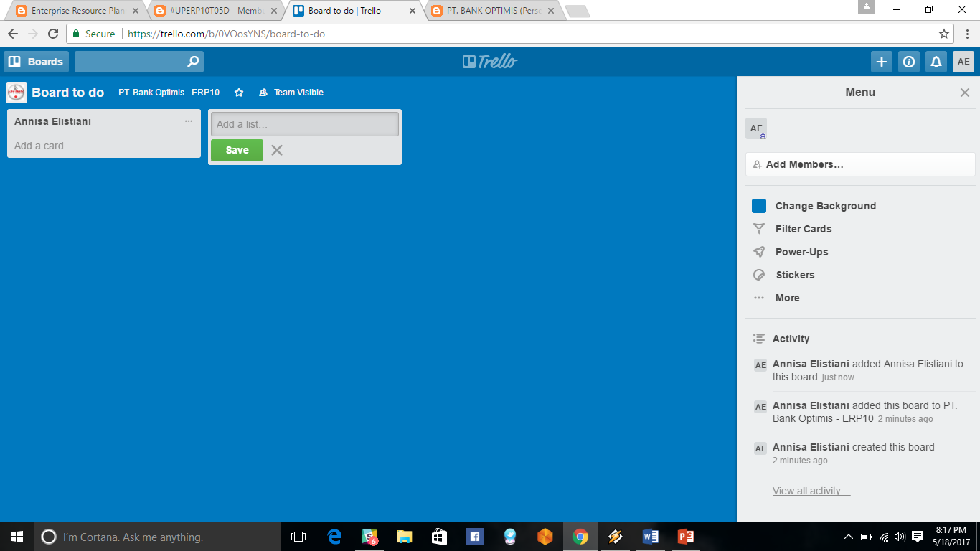Open PowerPoint from taskbar

[x=686, y=537]
